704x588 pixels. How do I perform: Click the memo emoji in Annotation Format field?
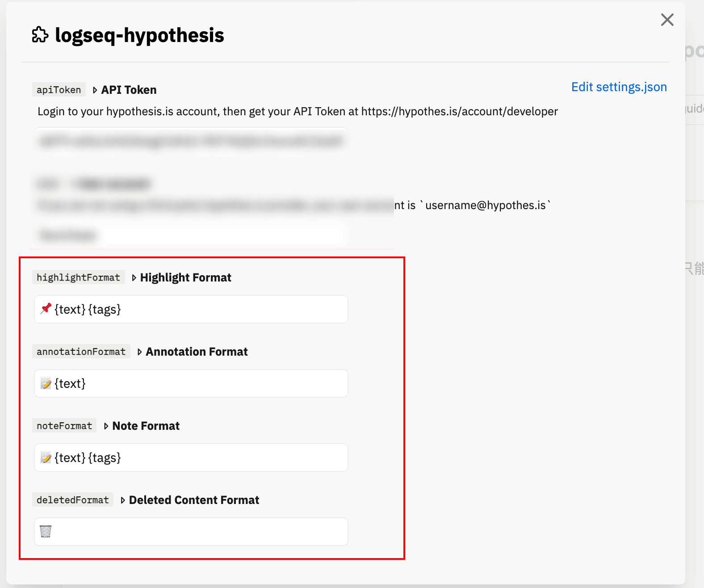[46, 383]
